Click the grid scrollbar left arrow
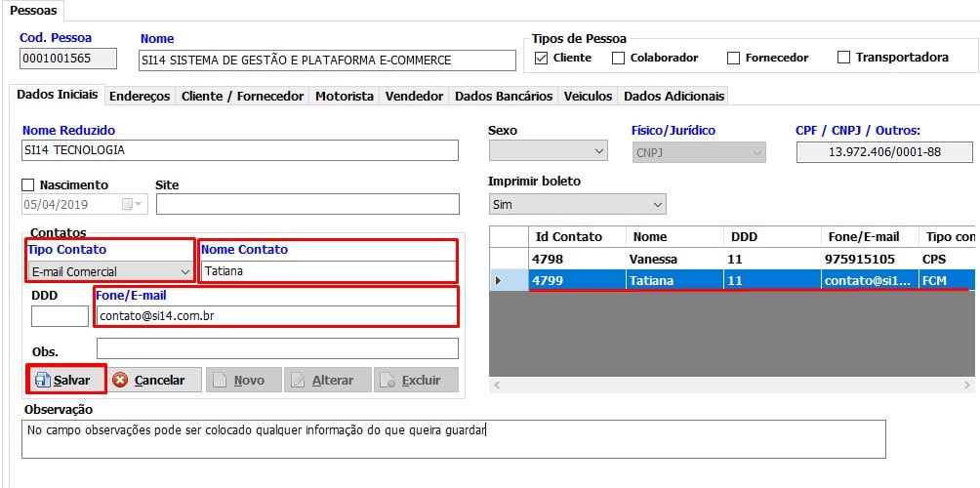The image size is (980, 488). [x=497, y=386]
